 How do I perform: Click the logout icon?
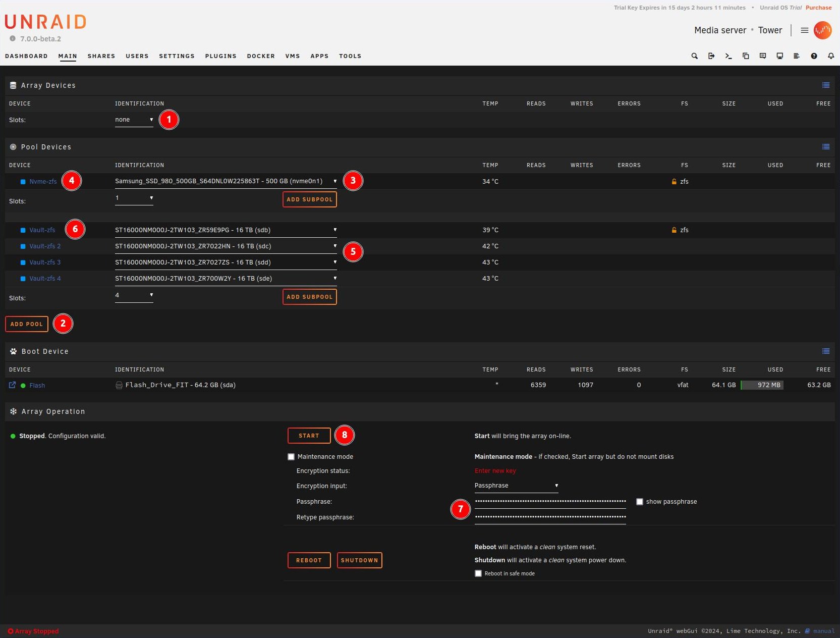pos(711,56)
